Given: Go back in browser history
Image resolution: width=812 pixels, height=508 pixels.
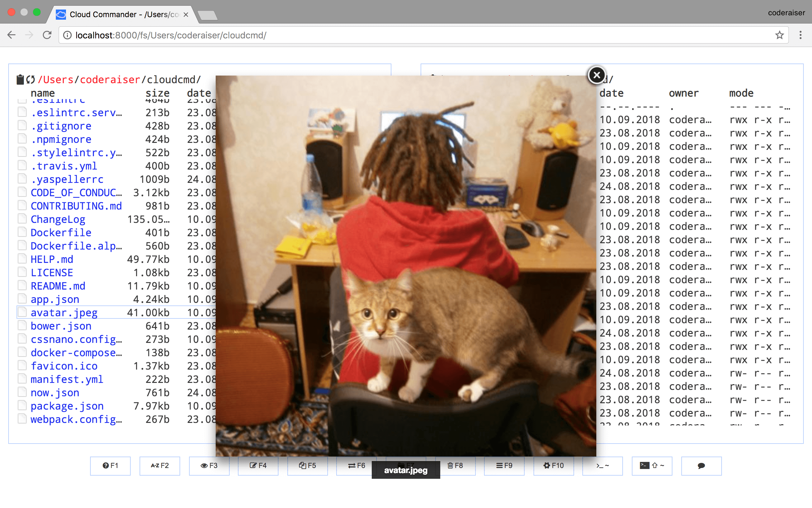Looking at the screenshot, I should (x=11, y=35).
